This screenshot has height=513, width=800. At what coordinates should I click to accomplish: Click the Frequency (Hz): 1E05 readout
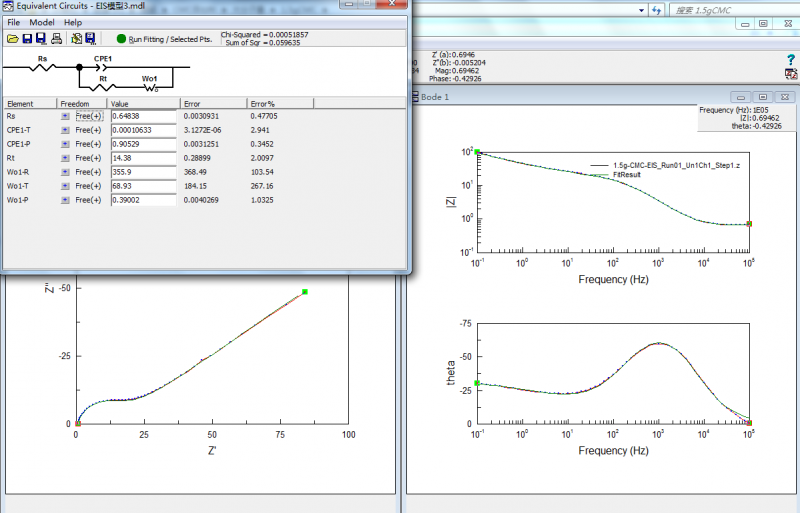(734, 110)
